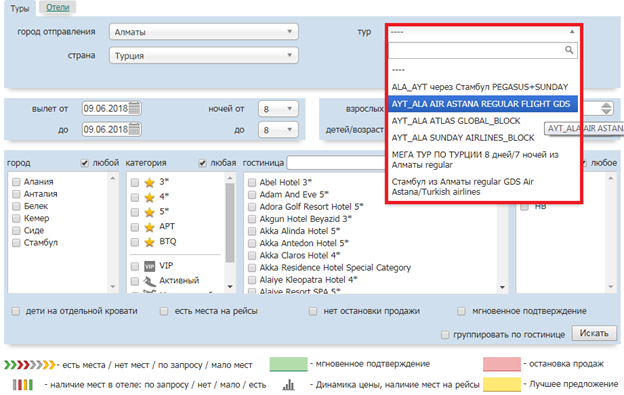Check Akka Residence Hotel Special Category

(x=252, y=268)
